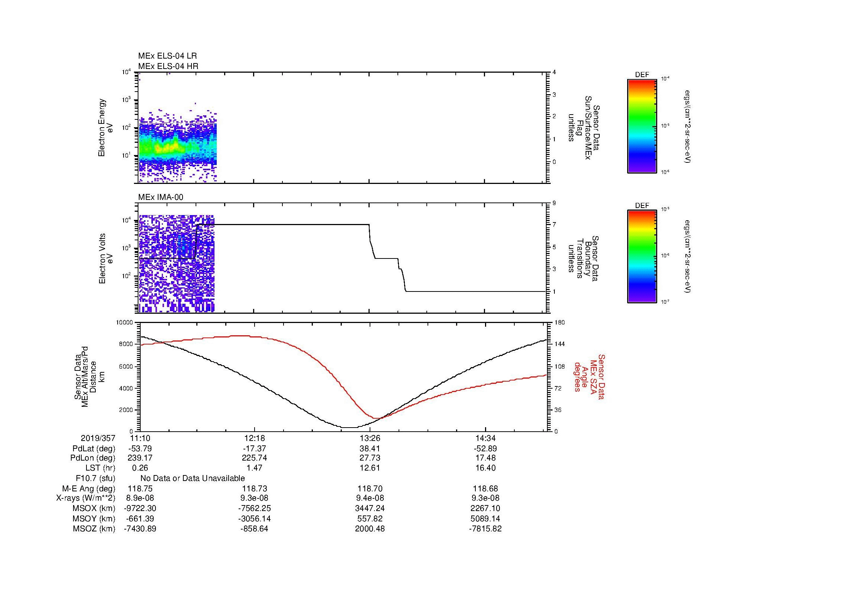
Task: Click the MSOX value -9722.30
Action: click(x=140, y=508)
